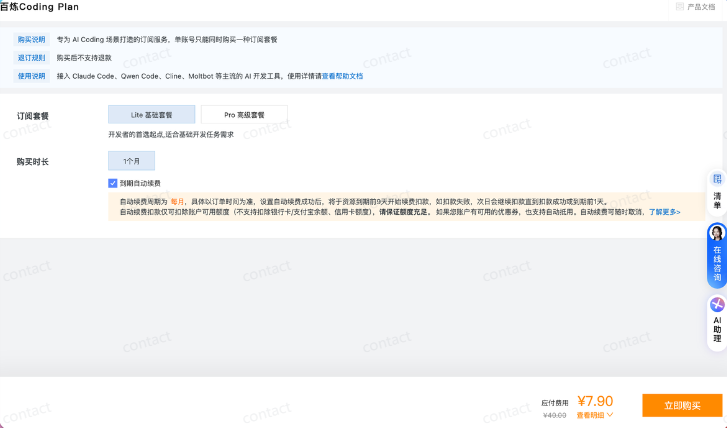Screen dimensions: 727x428
Task: Toggle 到期自动续费 auto-renew checkbox
Action: [113, 183]
